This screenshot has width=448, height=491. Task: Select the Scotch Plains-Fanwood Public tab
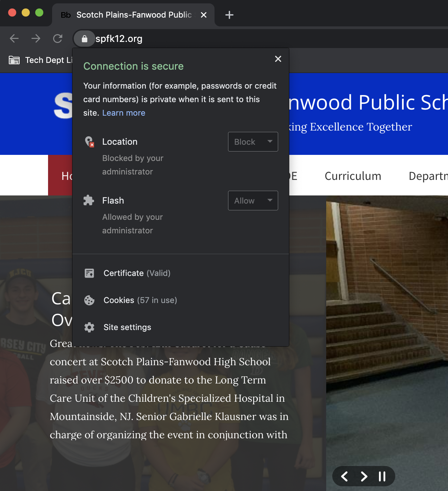(x=134, y=15)
